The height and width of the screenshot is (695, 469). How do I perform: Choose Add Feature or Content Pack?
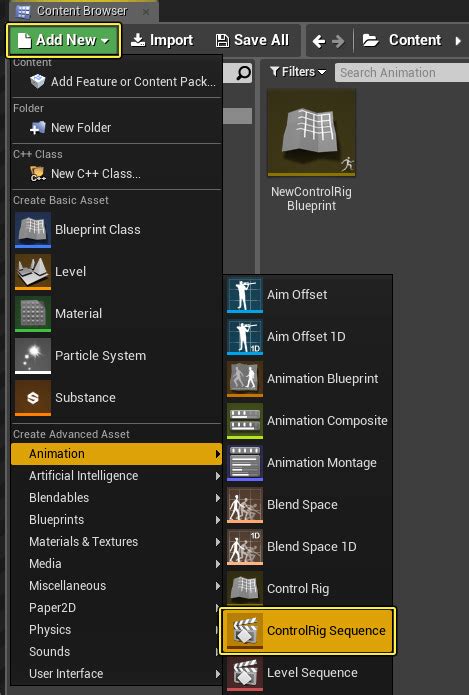(x=116, y=82)
